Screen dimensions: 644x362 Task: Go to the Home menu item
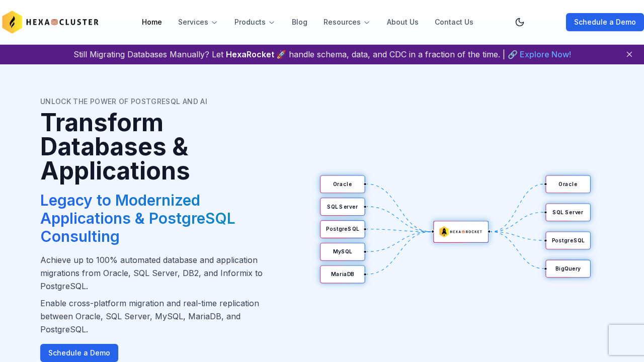(152, 22)
